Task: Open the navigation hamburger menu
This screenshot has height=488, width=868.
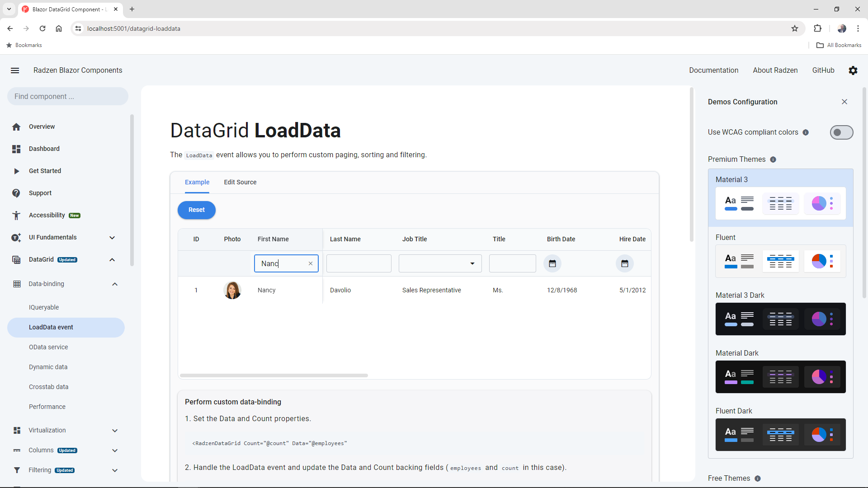Action: 15,70
